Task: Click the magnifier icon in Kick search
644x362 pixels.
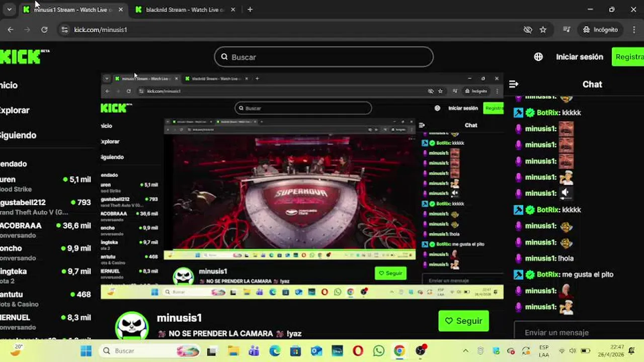Action: [x=224, y=57]
